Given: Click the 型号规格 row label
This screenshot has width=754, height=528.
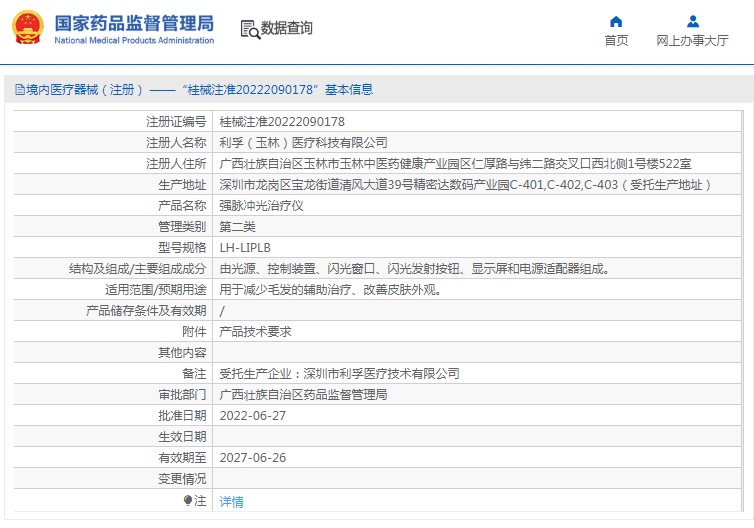Looking at the screenshot, I should 182,248.
